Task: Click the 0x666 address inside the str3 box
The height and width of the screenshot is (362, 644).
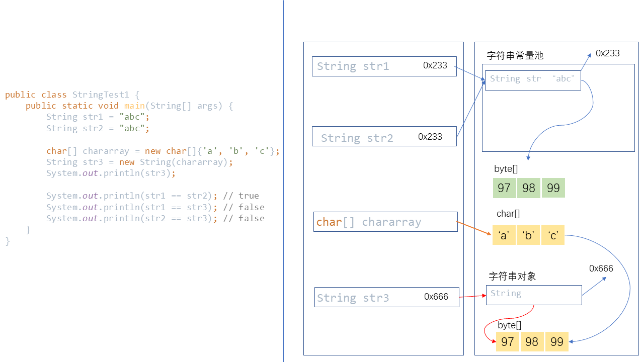Action: pos(436,297)
